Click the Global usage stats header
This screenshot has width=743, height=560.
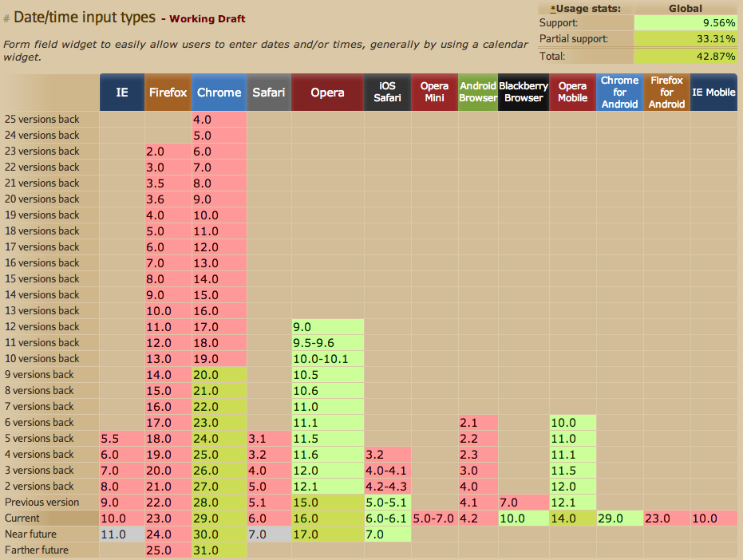686,9
